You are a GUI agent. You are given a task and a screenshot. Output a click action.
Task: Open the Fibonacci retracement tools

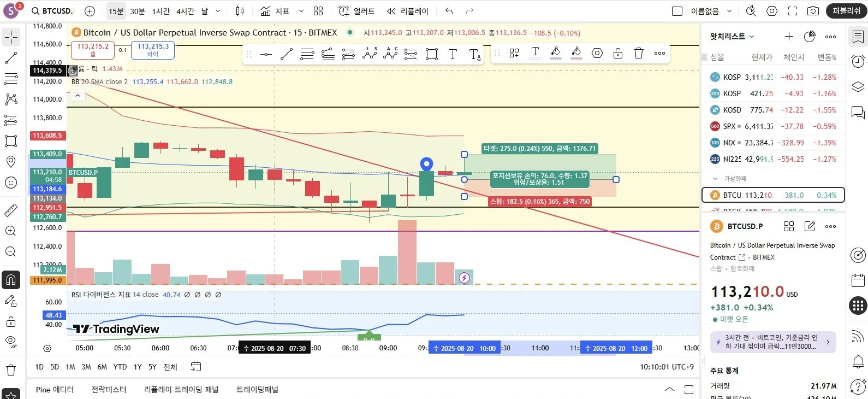pos(11,79)
